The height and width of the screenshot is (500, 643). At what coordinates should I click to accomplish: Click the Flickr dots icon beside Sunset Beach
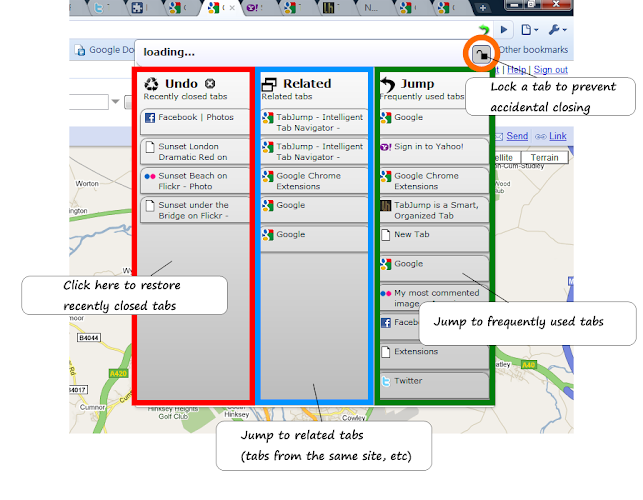(150, 176)
